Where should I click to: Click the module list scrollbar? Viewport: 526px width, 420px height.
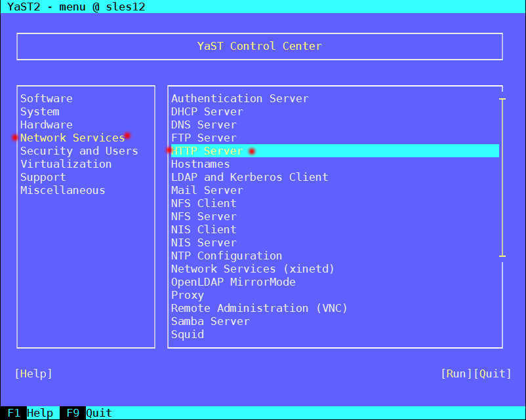coord(502,178)
